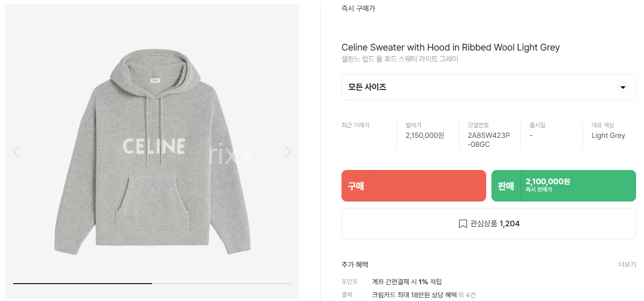Click the 2,100,000원 instant sell price
Screen dimensions: 644x301
[547, 182]
